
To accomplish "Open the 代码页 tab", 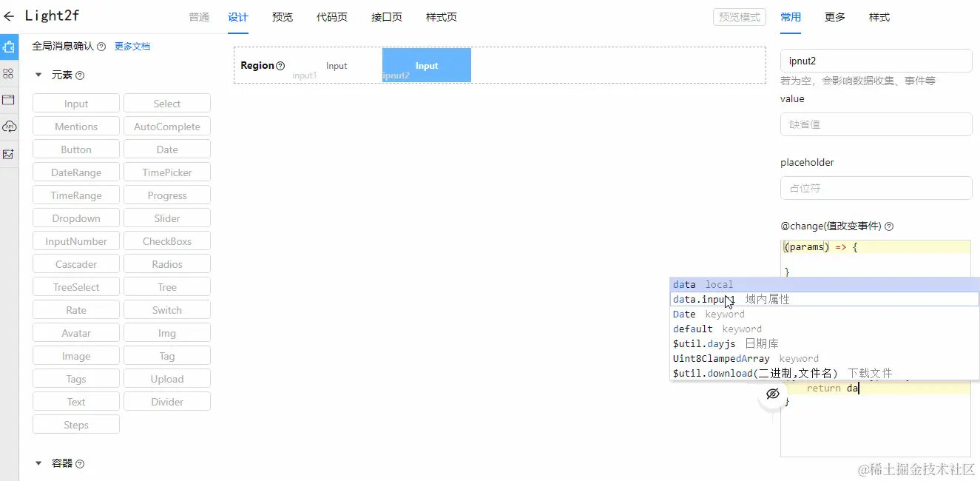I will [x=332, y=17].
